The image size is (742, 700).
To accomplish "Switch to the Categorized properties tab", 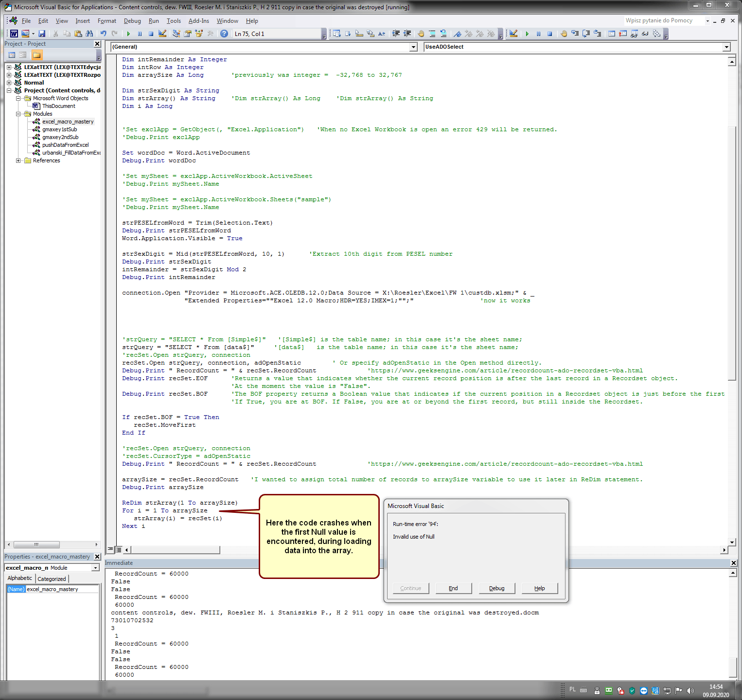I will click(52, 578).
